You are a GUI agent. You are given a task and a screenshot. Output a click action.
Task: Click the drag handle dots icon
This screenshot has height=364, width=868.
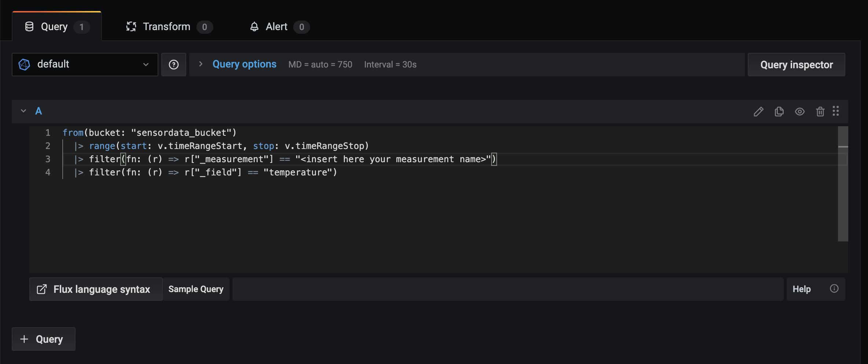[x=836, y=111]
